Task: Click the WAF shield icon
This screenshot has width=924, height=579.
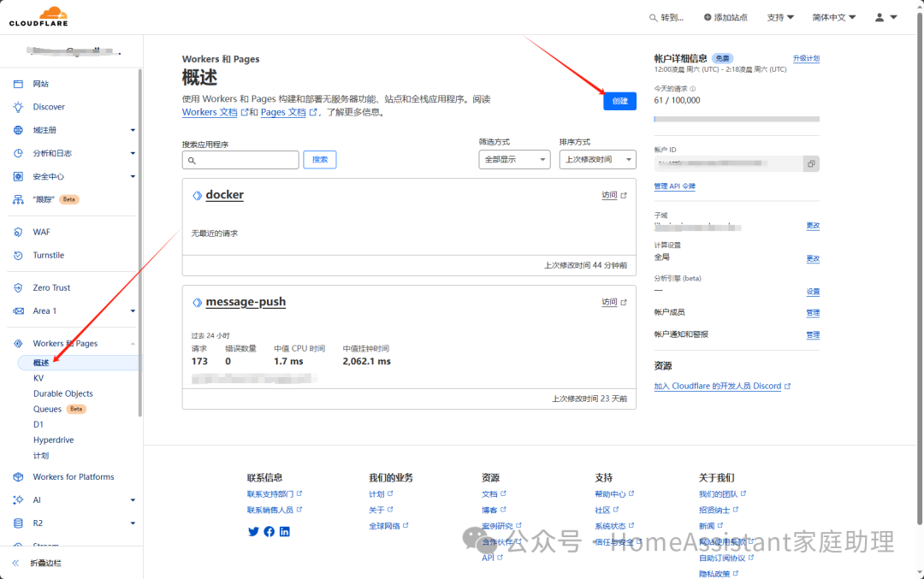Action: [x=18, y=232]
